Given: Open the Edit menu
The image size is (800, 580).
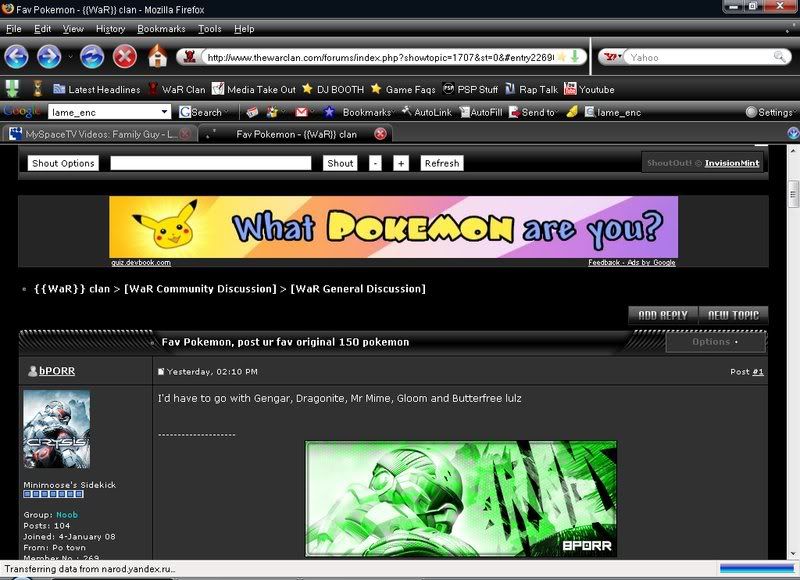Looking at the screenshot, I should click(x=42, y=29).
